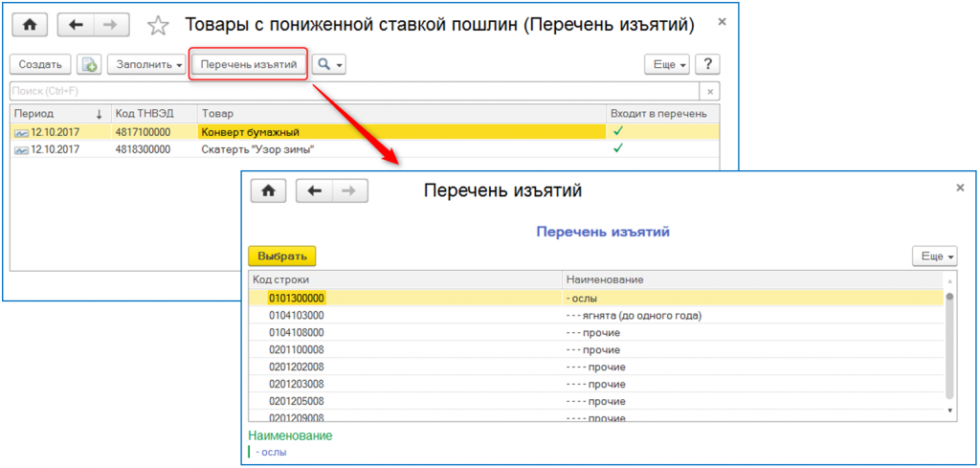Sort by the Код строки column header
The height and width of the screenshot is (468, 980).
pyautogui.click(x=402, y=279)
